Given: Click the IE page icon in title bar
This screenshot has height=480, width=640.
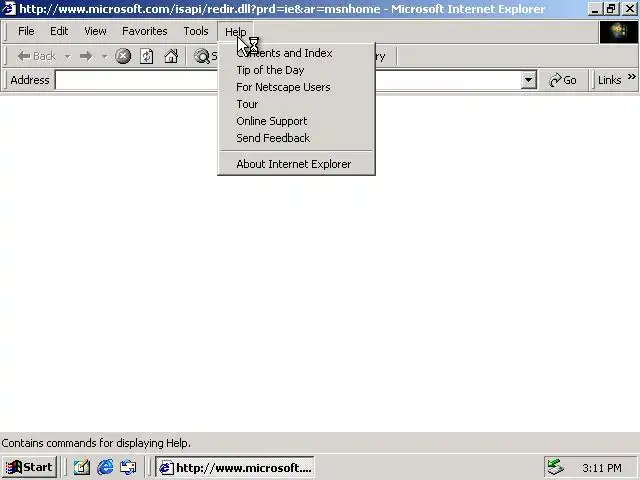Looking at the screenshot, I should pos(9,9).
